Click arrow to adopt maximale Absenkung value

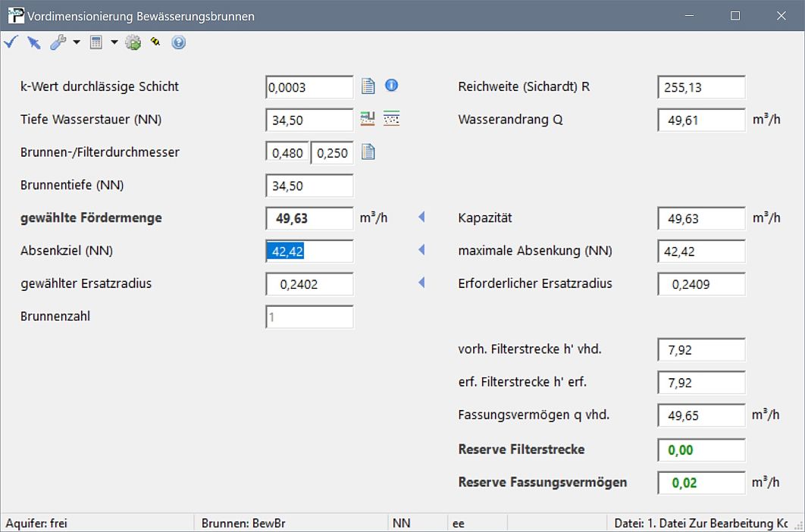[421, 250]
